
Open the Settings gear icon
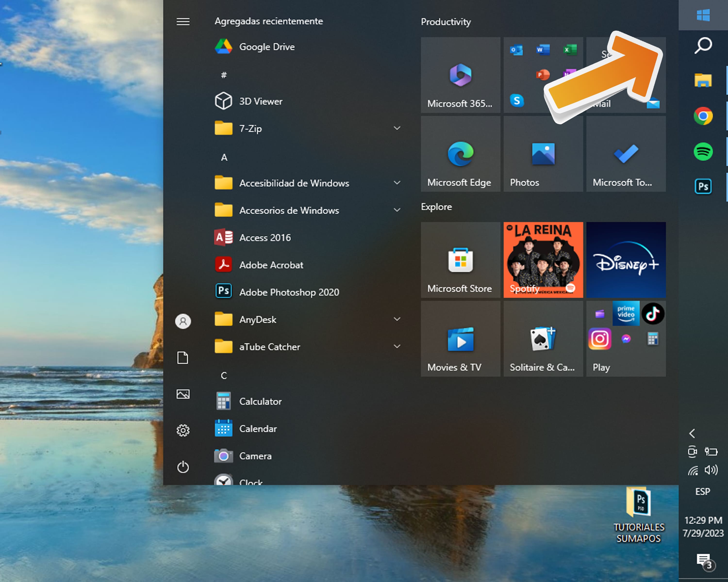coord(183,430)
